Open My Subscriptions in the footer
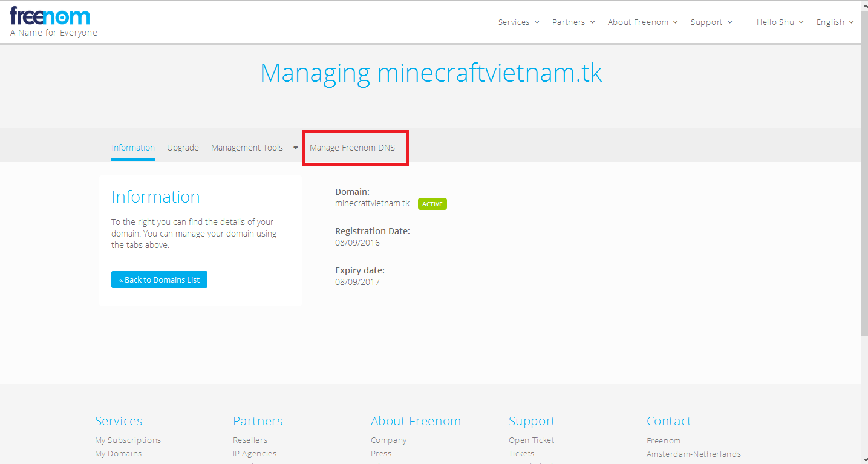The height and width of the screenshot is (464, 868). point(128,440)
